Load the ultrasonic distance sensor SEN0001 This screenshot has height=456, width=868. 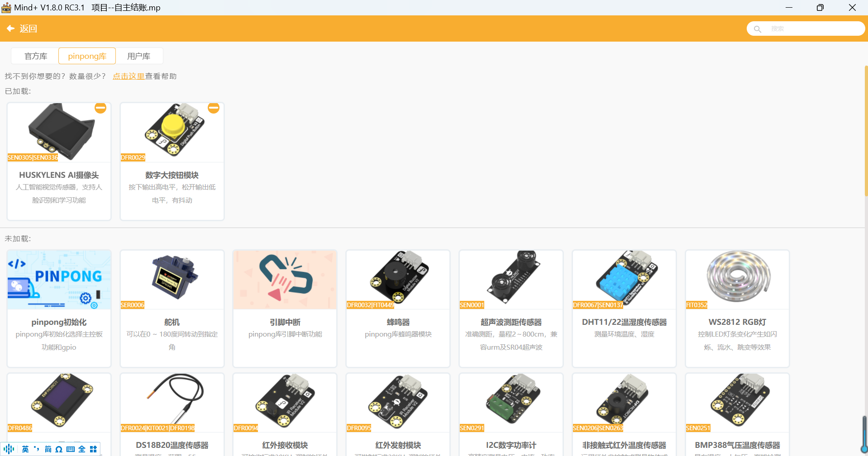pyautogui.click(x=511, y=309)
